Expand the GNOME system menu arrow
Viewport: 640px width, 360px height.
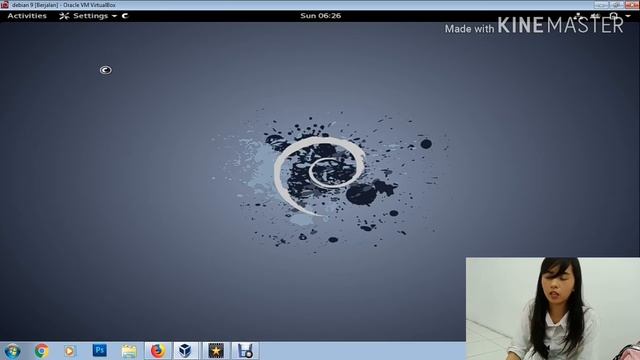point(628,16)
